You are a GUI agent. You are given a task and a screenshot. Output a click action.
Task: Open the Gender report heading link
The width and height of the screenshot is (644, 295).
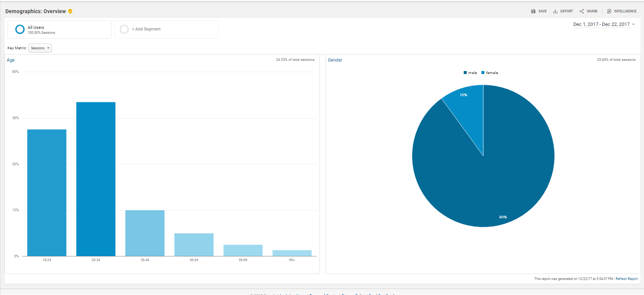click(x=335, y=60)
